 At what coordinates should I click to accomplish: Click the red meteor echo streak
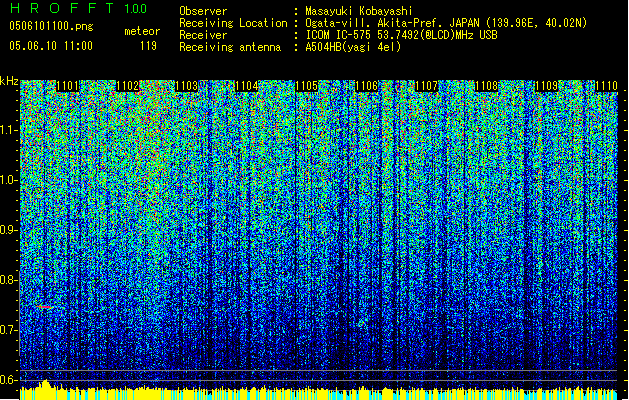[45, 307]
